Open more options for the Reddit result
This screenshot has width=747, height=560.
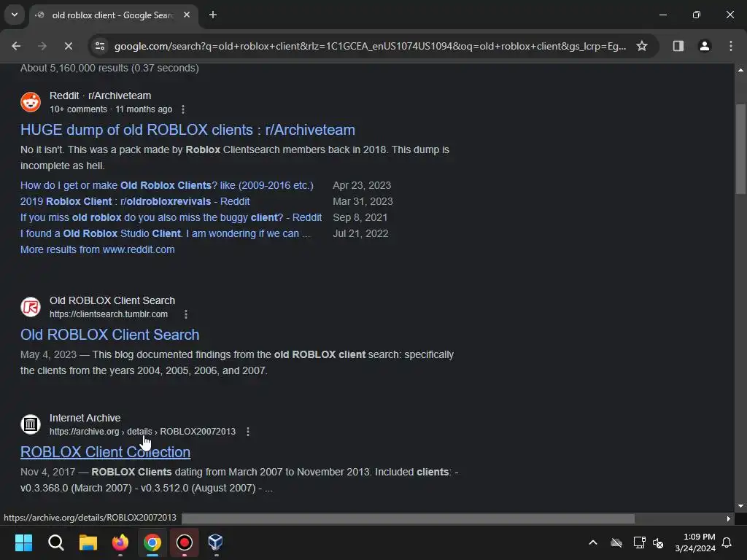click(183, 109)
